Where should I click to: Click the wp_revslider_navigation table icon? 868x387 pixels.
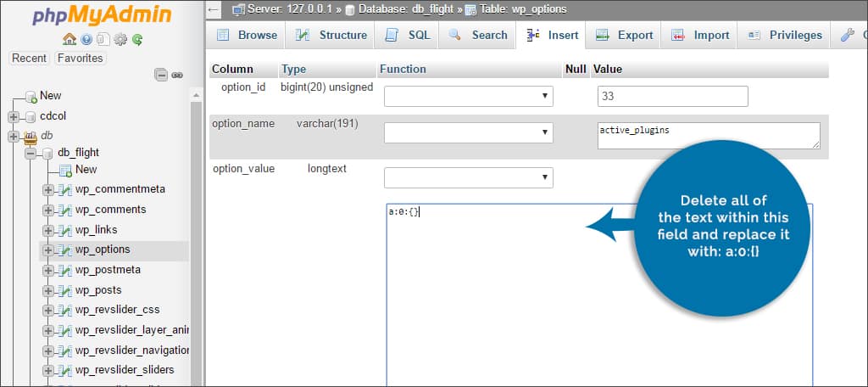tap(65, 351)
